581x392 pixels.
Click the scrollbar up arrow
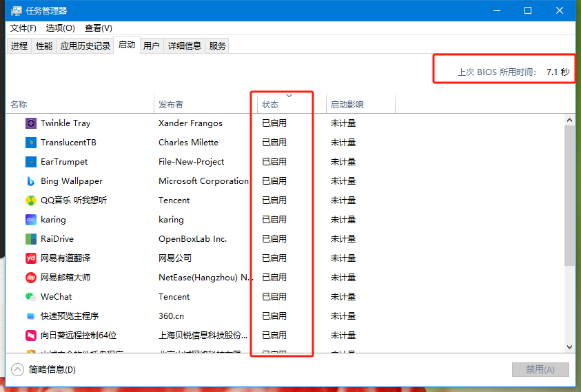tap(569, 120)
